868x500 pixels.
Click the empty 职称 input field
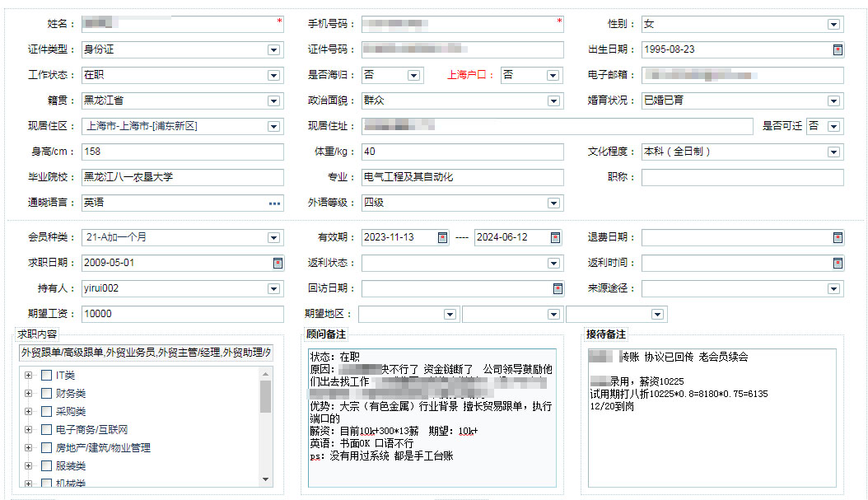[x=742, y=177]
